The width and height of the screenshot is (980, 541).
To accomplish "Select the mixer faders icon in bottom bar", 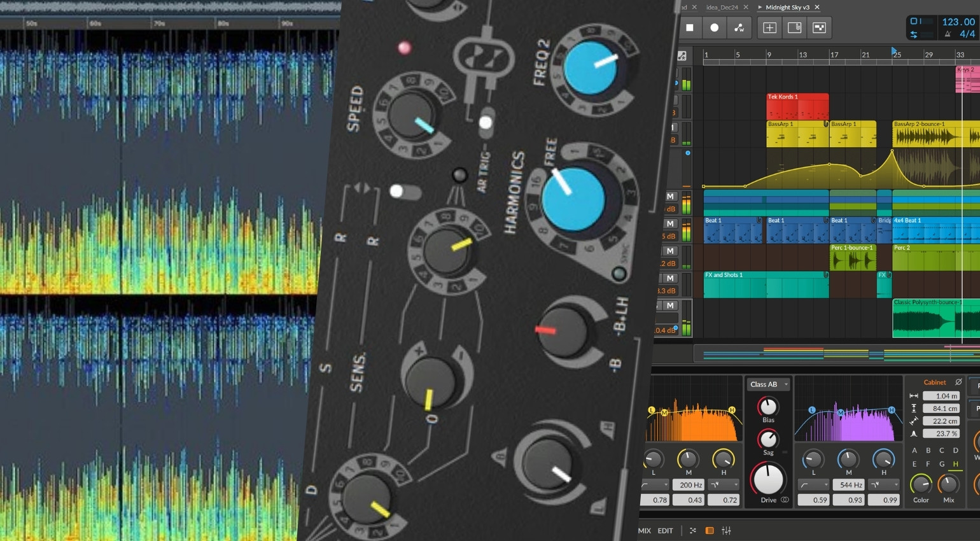I will point(727,530).
